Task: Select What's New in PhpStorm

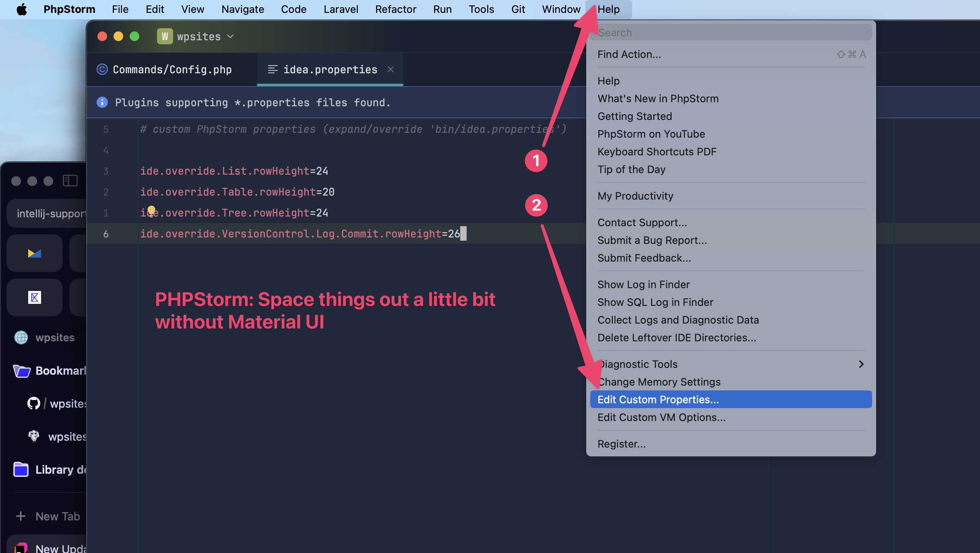Action: click(731, 99)
